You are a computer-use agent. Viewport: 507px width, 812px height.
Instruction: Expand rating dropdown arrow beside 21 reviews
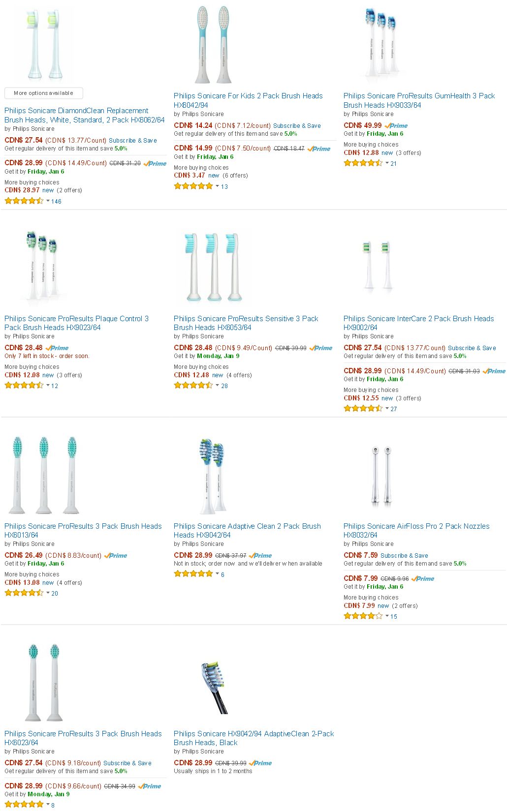[387, 163]
